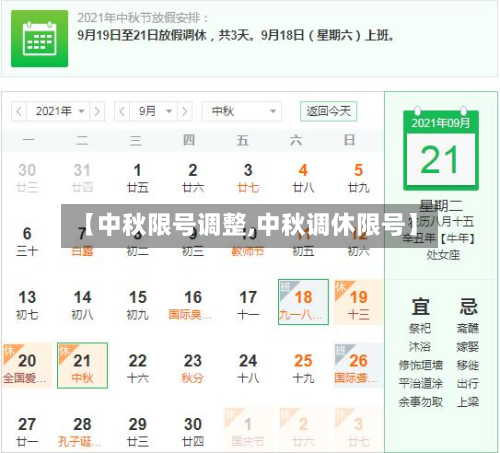Click the large green 21 date card
500x453 pixels.
click(441, 150)
